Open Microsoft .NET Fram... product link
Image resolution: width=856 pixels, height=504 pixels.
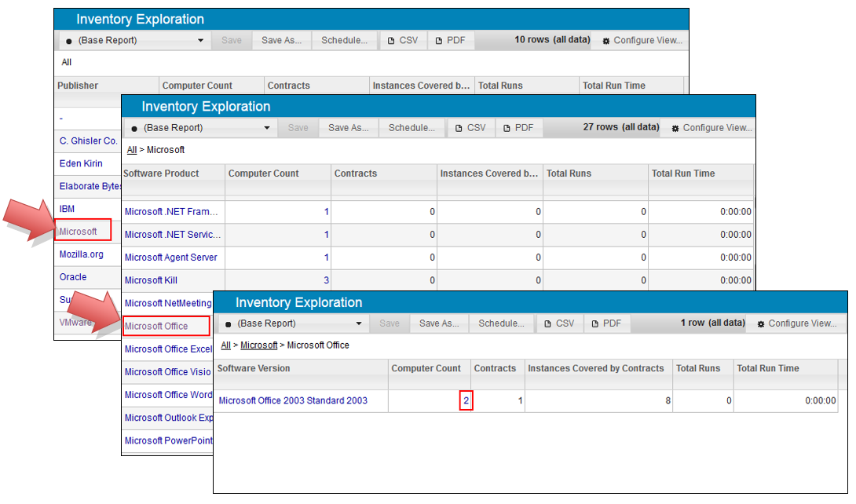[171, 212]
